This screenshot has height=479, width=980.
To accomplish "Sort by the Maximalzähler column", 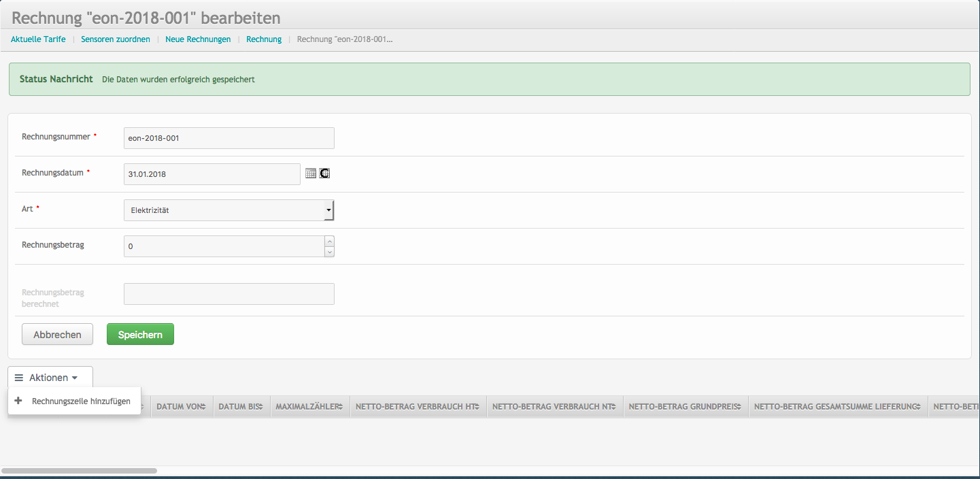I will pos(309,407).
